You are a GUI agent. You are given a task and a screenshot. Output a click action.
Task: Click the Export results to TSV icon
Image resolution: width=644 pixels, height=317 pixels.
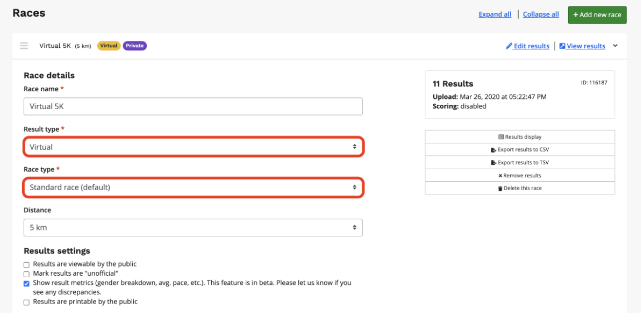pos(493,163)
